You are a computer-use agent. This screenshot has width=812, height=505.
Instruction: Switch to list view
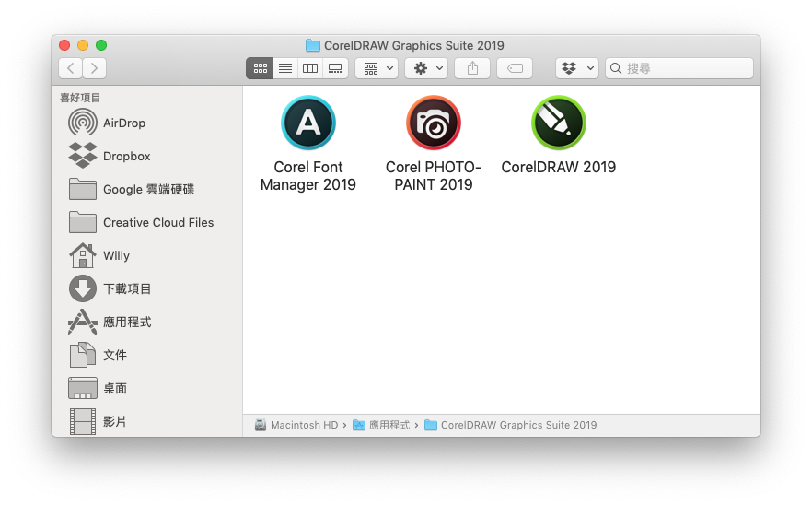click(285, 68)
